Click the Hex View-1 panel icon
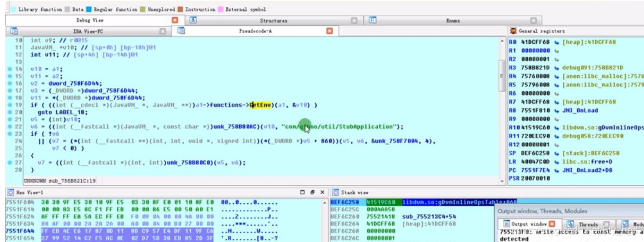Image resolution: width=644 pixels, height=242 pixels. 10,192
